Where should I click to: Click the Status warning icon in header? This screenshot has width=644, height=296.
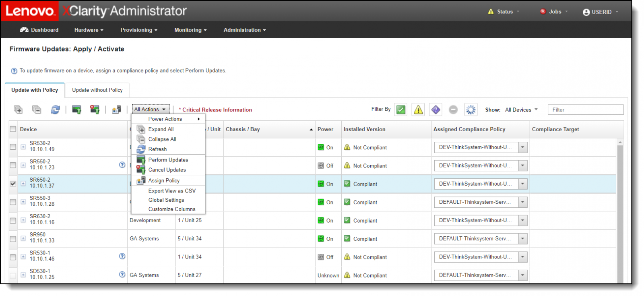491,12
